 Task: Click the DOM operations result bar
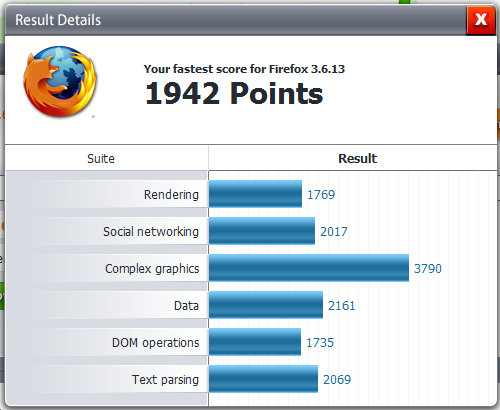(255, 342)
